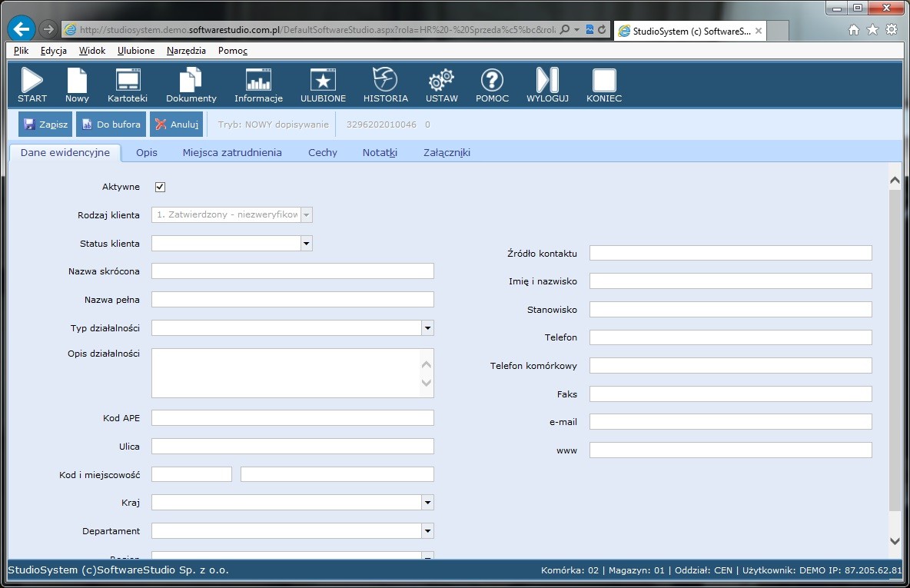
Task: Switch to the Cechy tab
Action: [x=323, y=153]
